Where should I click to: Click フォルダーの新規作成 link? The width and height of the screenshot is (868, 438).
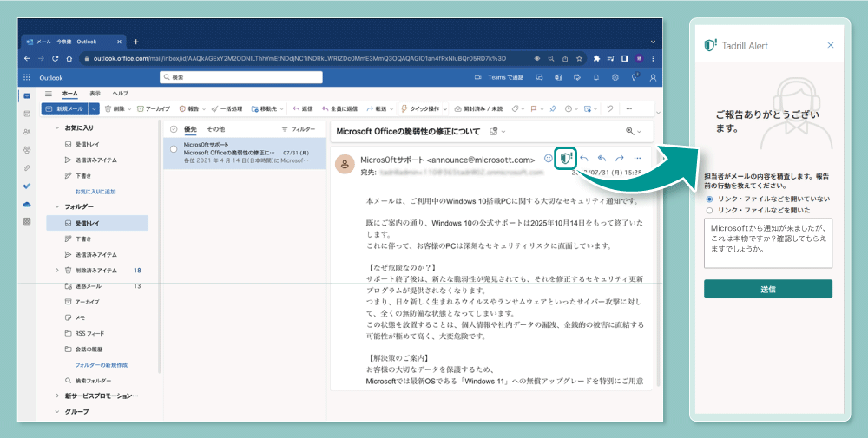click(x=102, y=365)
